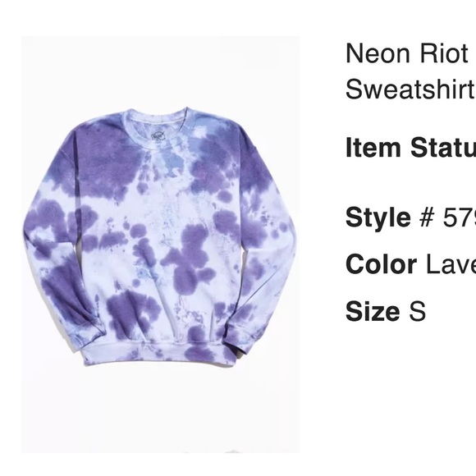
Task: Click the bold "Style" label
Action: (378, 217)
